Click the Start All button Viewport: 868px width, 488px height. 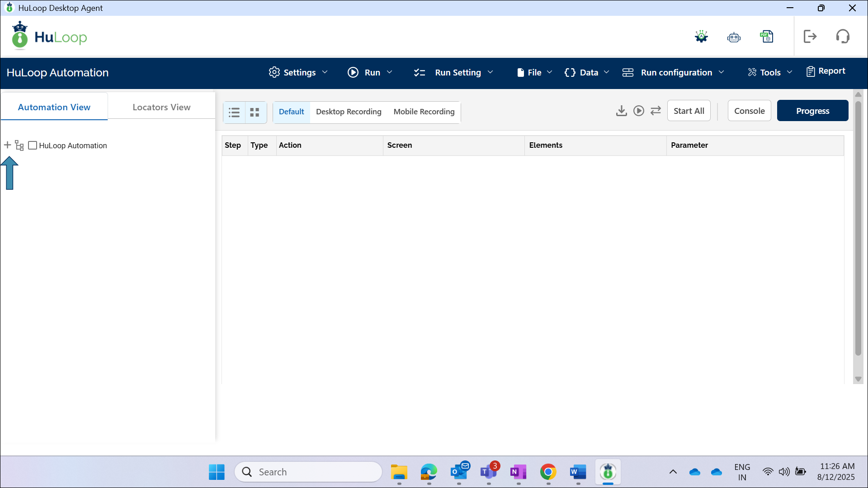[x=689, y=111]
